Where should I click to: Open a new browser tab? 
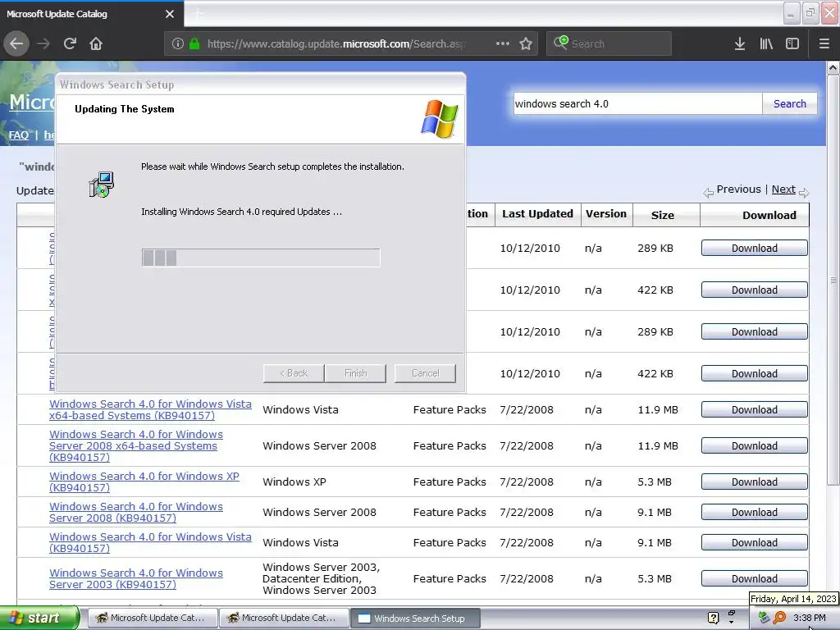[199, 13]
